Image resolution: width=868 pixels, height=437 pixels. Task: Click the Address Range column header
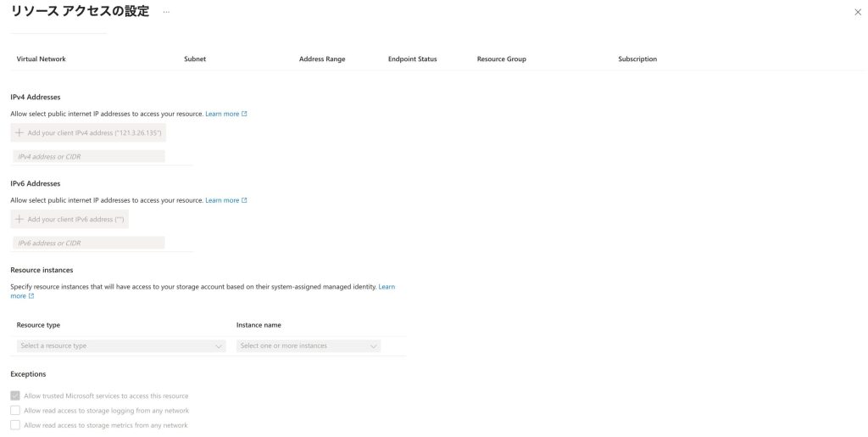click(322, 59)
